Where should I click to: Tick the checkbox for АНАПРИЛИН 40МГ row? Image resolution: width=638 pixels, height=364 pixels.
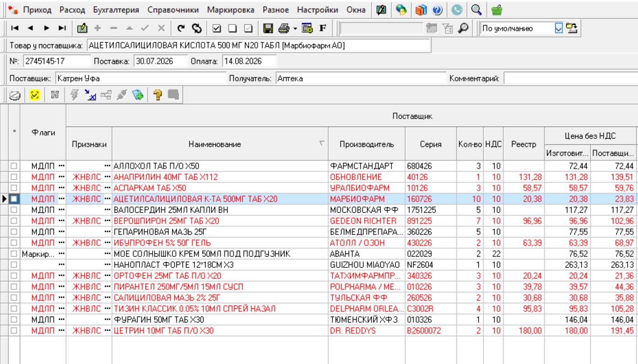(x=14, y=177)
